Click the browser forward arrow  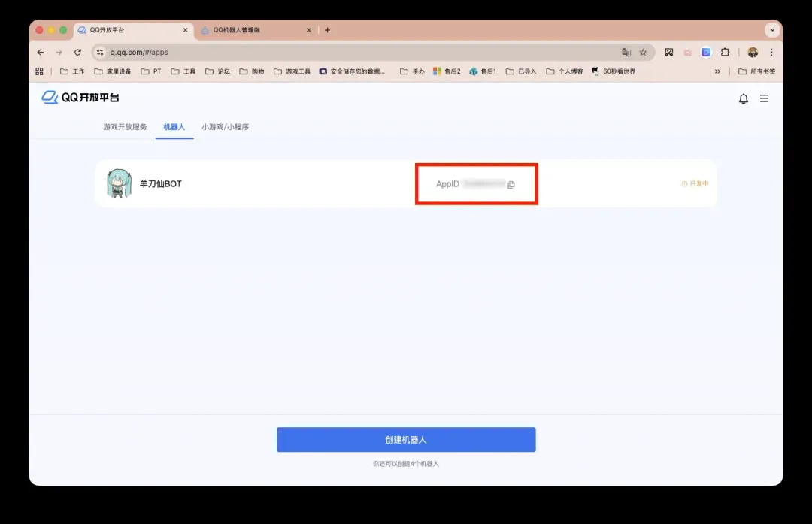tap(59, 53)
